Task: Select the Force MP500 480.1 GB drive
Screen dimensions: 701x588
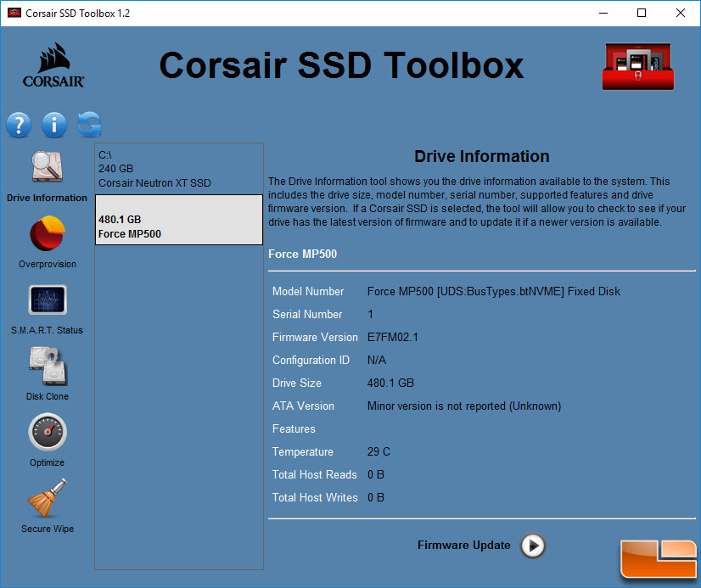Action: tap(179, 220)
